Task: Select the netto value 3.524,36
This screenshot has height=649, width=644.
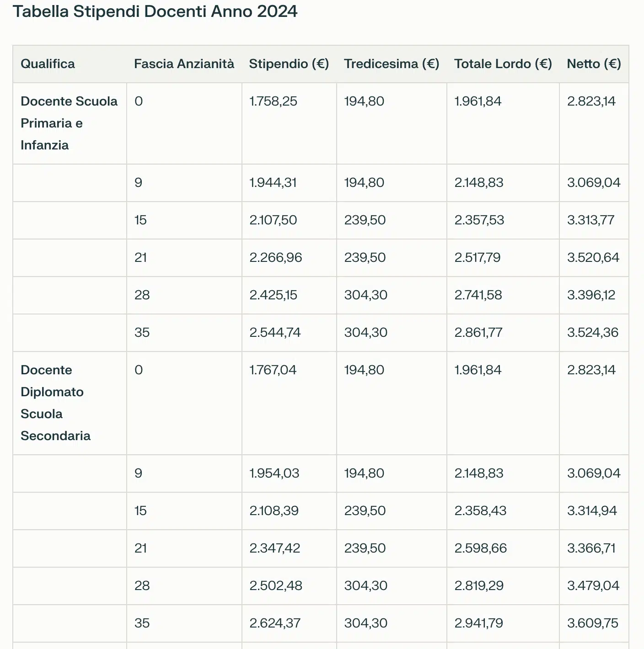Action: pyautogui.click(x=592, y=332)
